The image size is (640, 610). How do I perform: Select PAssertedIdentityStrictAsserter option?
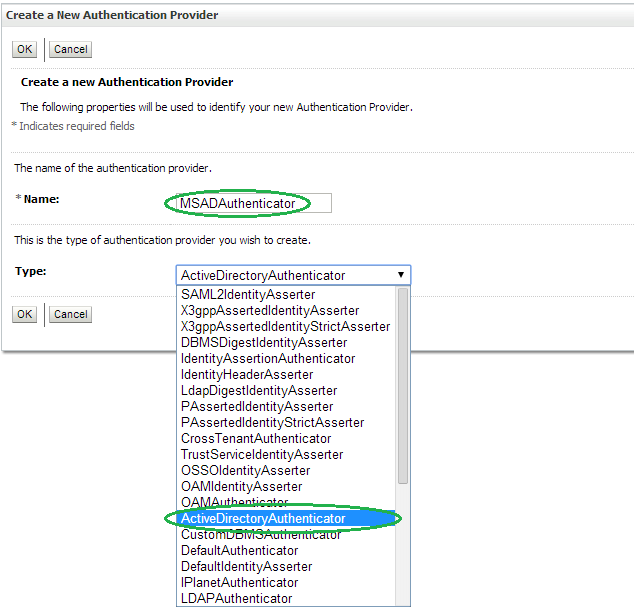point(286,422)
